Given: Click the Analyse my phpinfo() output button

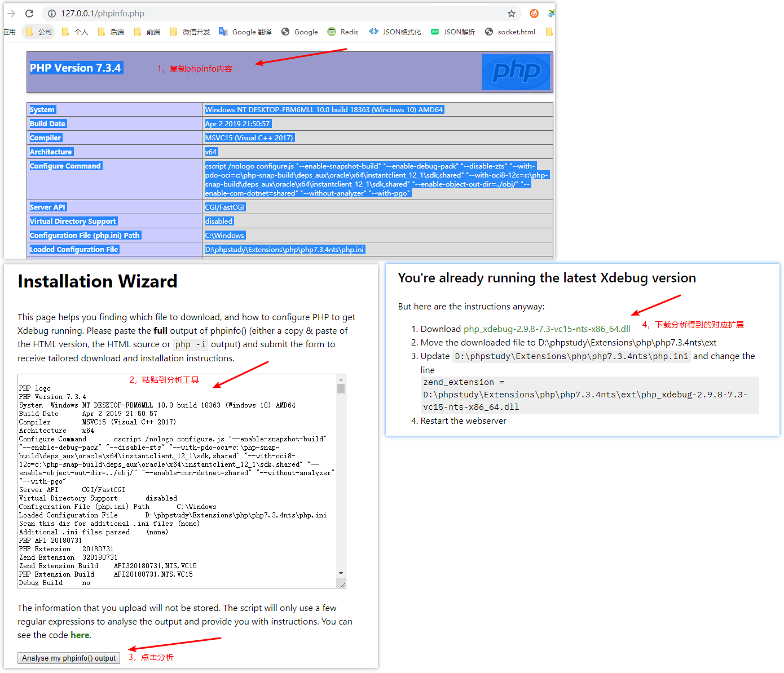Looking at the screenshot, I should (x=69, y=658).
